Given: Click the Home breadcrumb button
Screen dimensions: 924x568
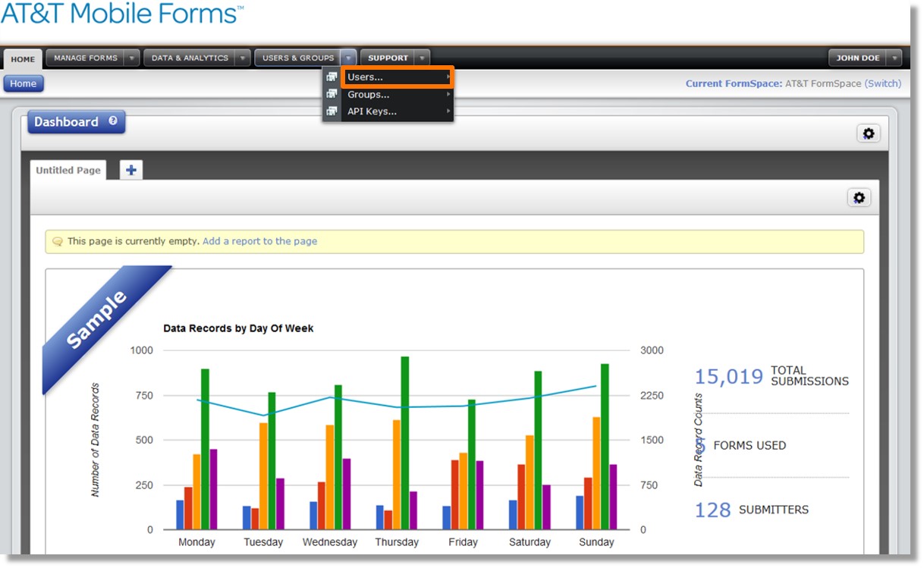Looking at the screenshot, I should click(x=23, y=83).
